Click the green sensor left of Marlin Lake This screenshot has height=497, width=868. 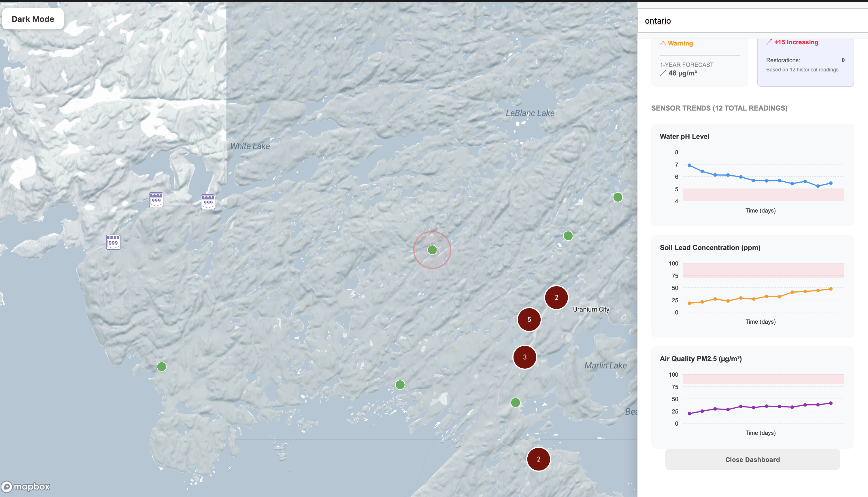pos(515,403)
